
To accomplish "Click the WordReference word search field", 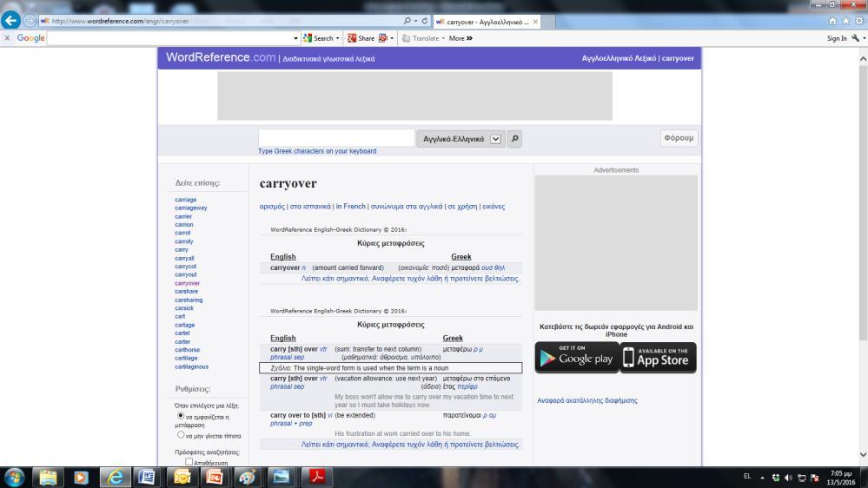I will click(x=336, y=138).
